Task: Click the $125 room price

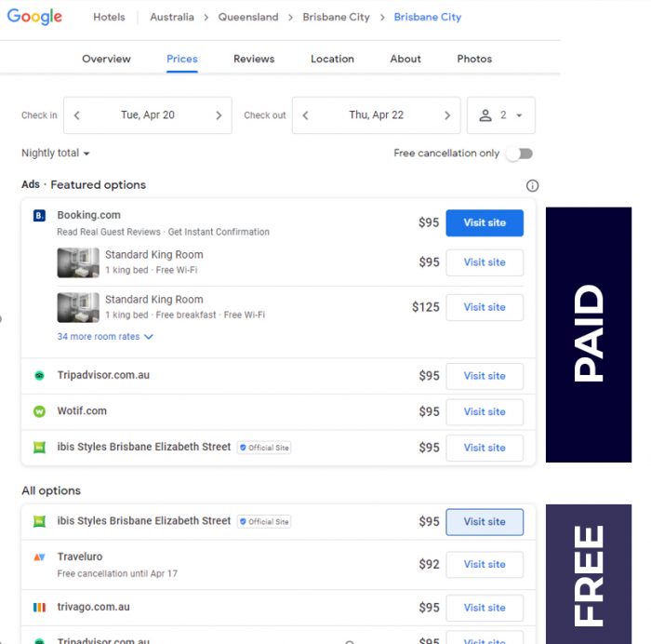Action: point(426,307)
